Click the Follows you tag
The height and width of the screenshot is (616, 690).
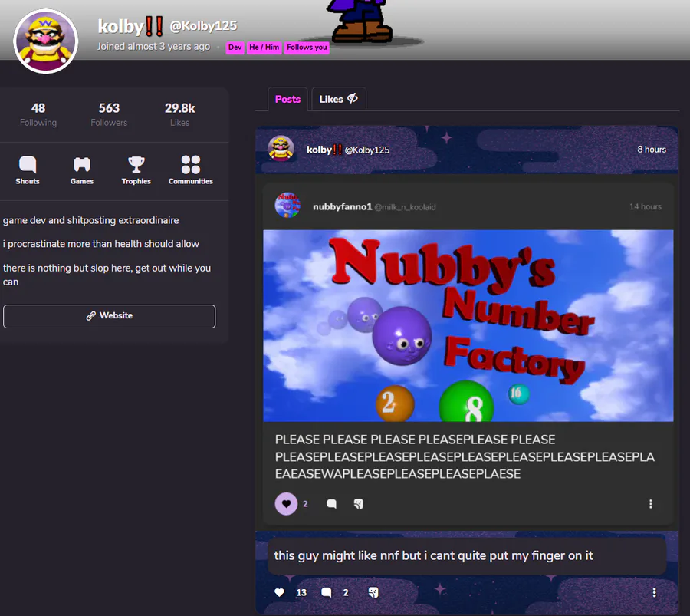point(307,48)
